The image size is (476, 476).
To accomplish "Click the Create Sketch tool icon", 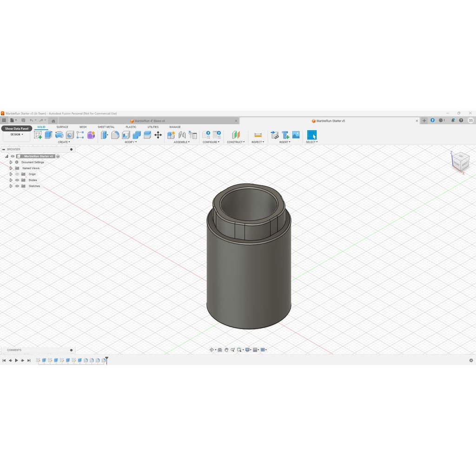I will pyautogui.click(x=38, y=135).
